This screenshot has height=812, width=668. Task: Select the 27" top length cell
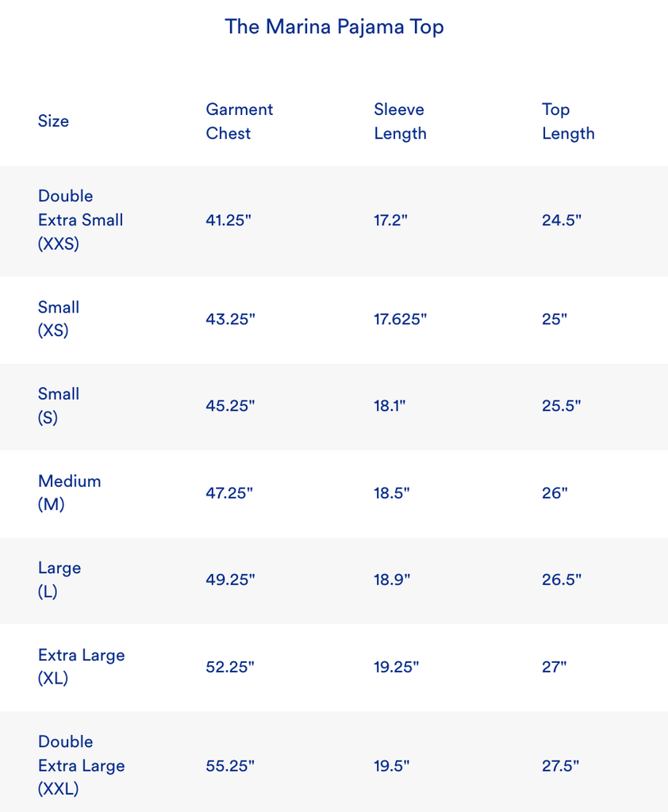555,667
